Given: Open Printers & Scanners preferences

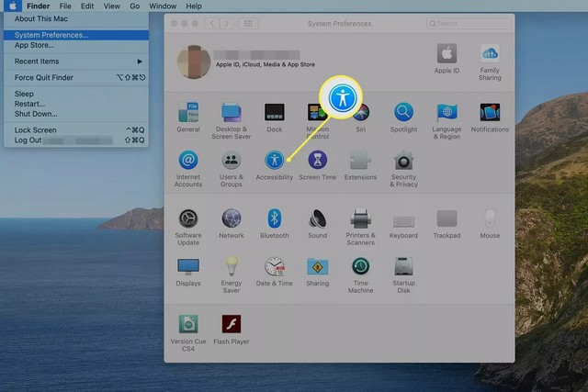Looking at the screenshot, I should (360, 218).
